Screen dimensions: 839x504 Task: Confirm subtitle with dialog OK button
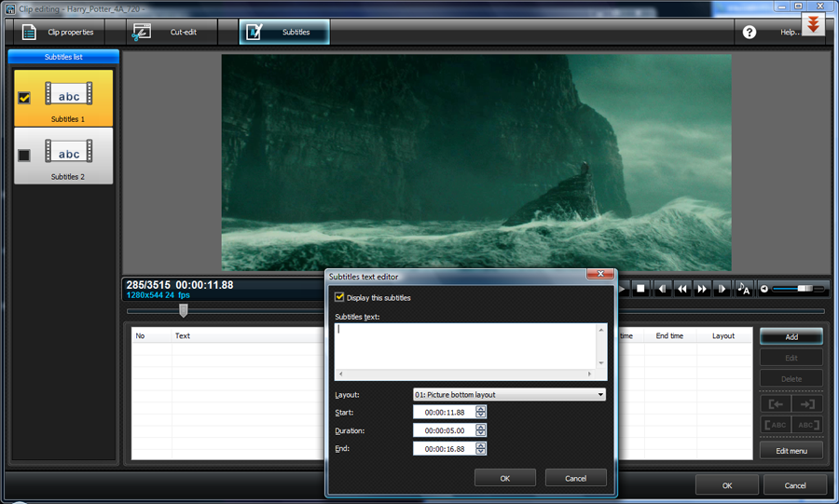coord(505,478)
